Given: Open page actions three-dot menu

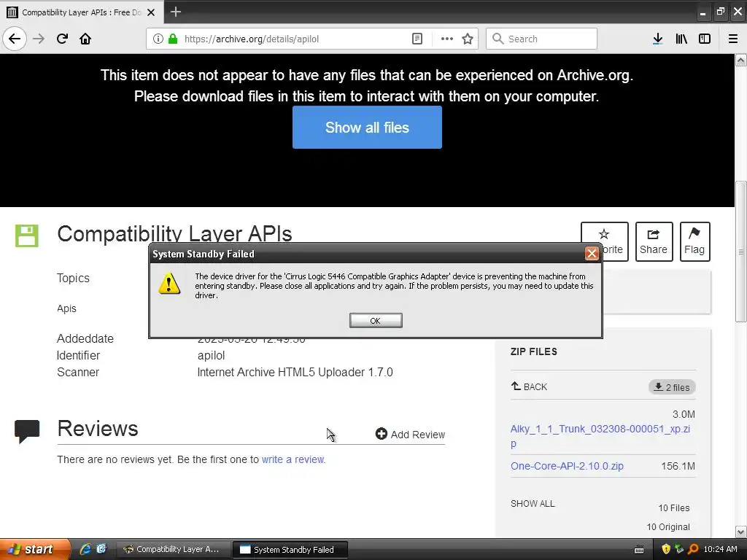Looking at the screenshot, I should click(447, 39).
